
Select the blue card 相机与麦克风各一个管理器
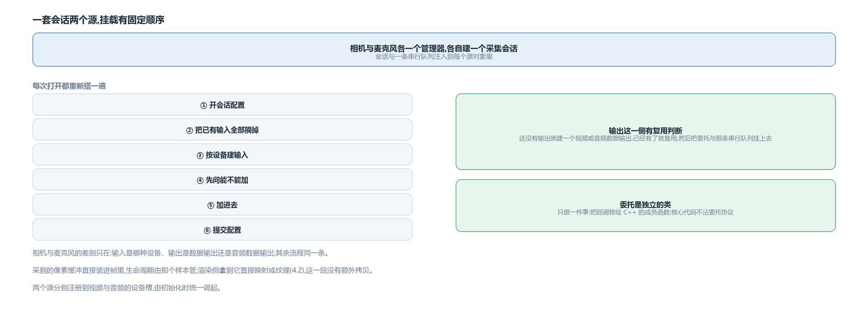pyautogui.click(x=434, y=49)
